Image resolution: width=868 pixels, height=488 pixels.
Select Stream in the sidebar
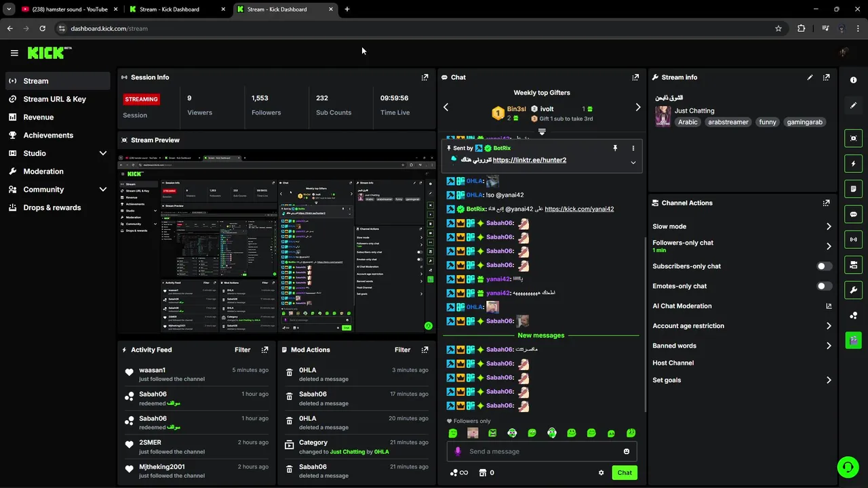(x=58, y=81)
